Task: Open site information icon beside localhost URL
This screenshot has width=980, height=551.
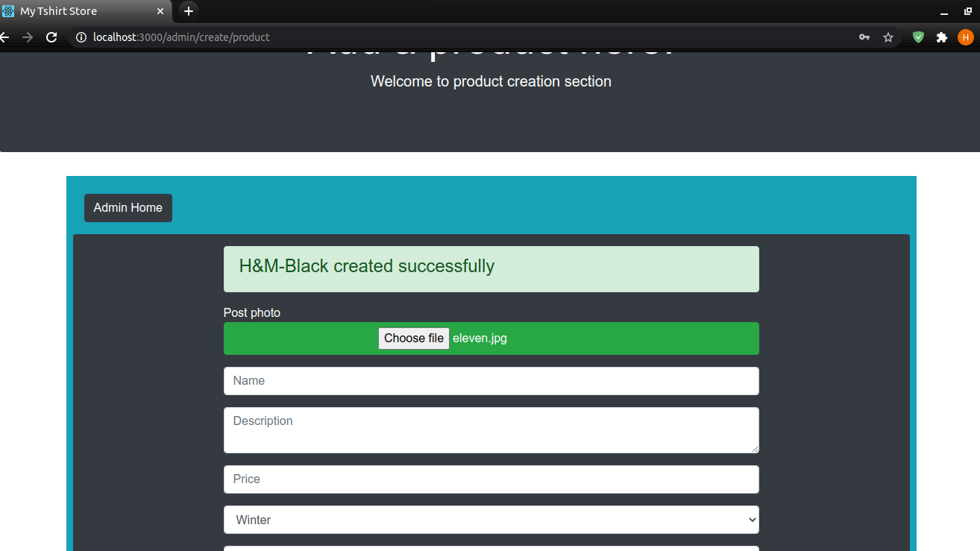Action: tap(81, 37)
